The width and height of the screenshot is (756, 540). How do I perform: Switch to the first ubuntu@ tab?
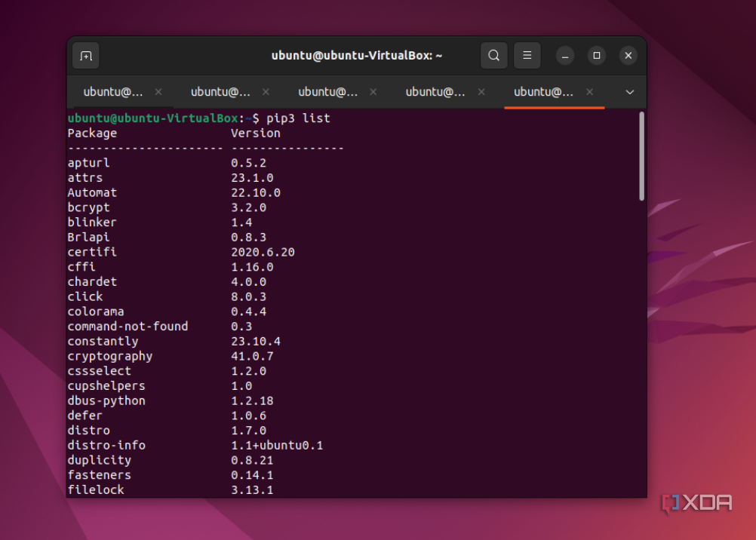click(x=113, y=92)
